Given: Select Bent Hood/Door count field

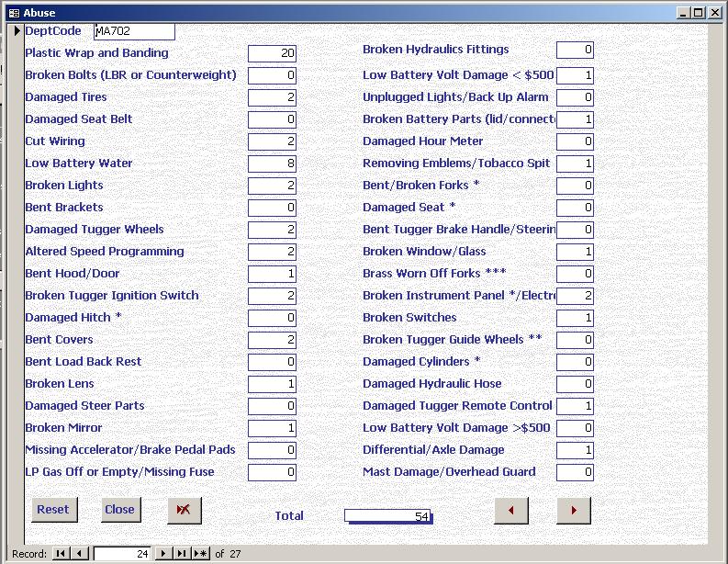Looking at the screenshot, I should point(272,274).
